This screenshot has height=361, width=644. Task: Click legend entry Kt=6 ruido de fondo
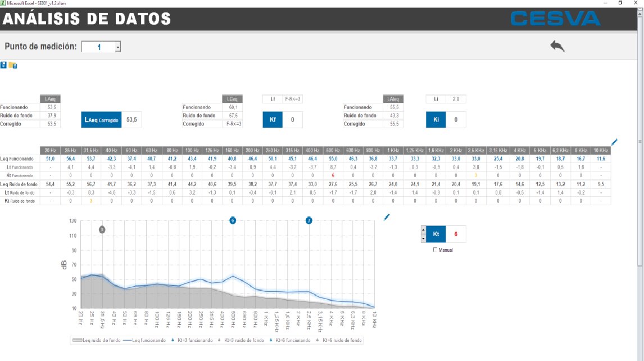[x=339, y=340]
